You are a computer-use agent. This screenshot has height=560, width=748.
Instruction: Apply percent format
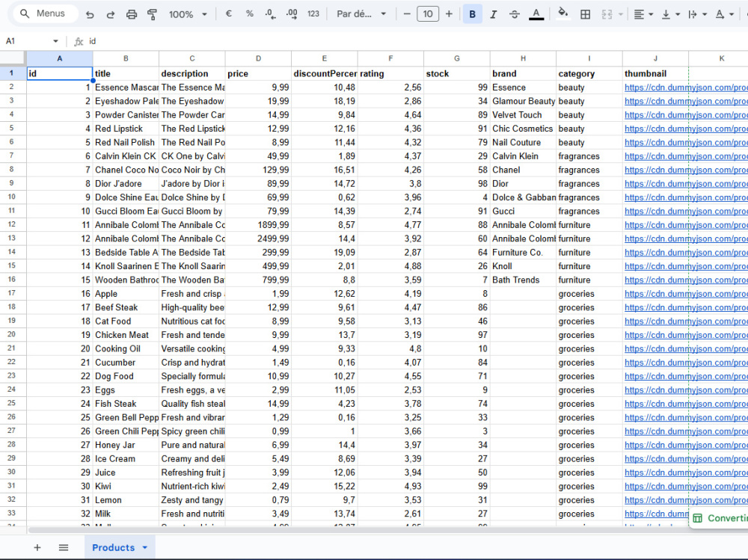click(x=249, y=14)
